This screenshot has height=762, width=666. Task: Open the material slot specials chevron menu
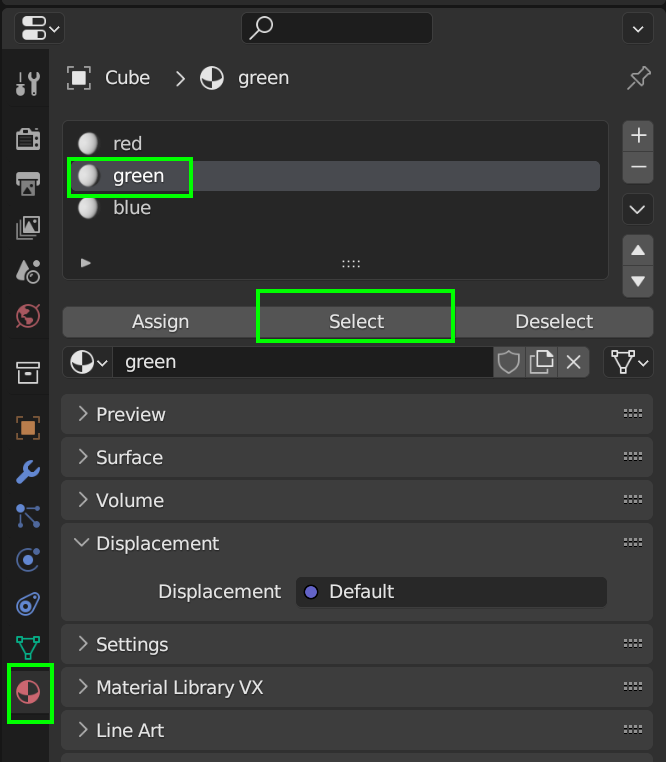click(x=638, y=209)
